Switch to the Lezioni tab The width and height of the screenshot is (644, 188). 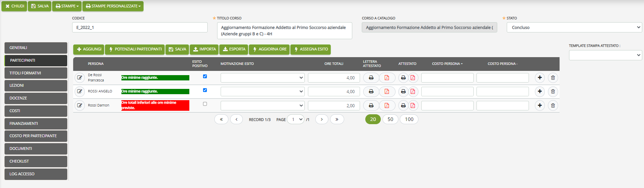[x=36, y=85]
